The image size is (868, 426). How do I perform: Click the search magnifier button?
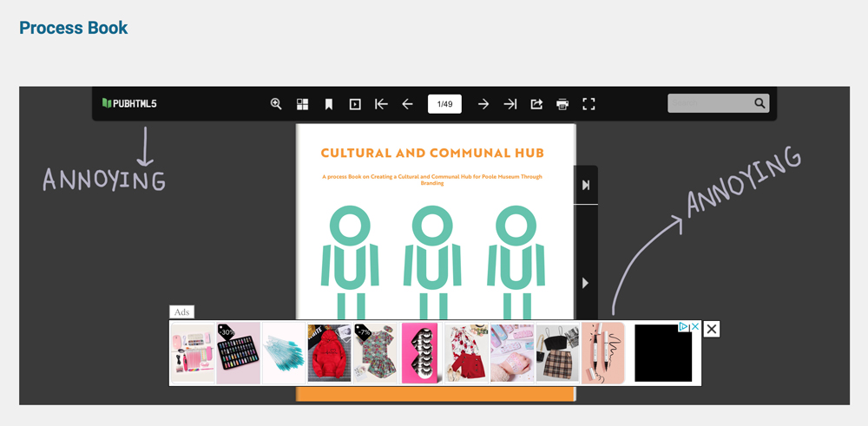(759, 103)
